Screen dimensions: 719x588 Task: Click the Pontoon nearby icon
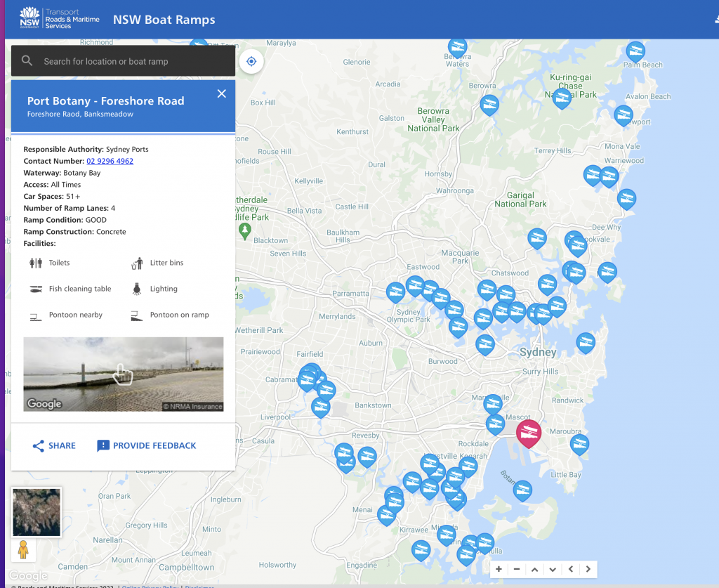tap(36, 316)
